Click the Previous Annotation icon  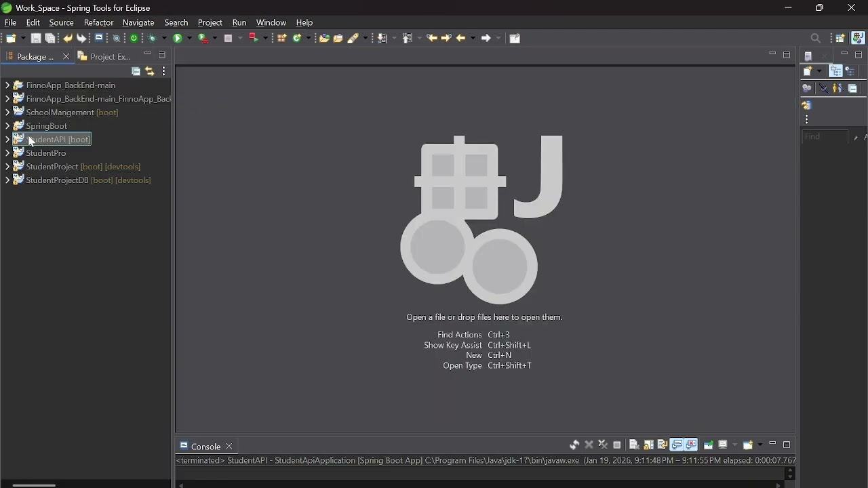click(407, 39)
